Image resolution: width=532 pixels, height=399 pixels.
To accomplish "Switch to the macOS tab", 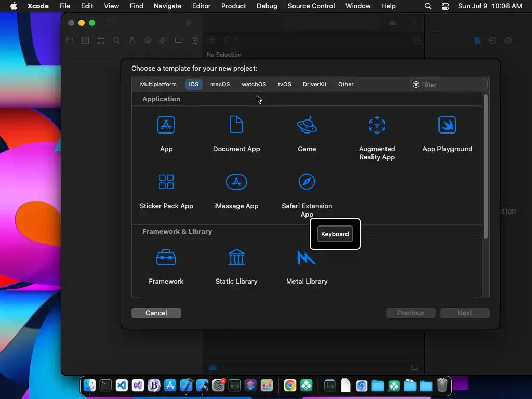I will pyautogui.click(x=220, y=84).
